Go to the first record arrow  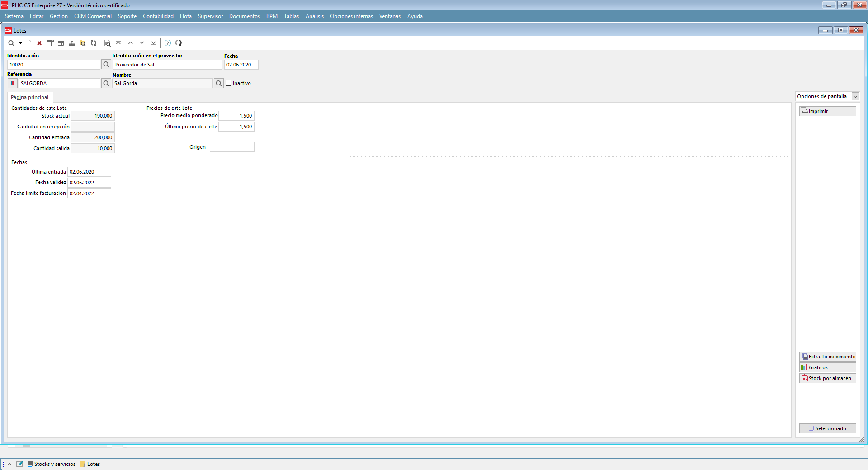tap(118, 43)
